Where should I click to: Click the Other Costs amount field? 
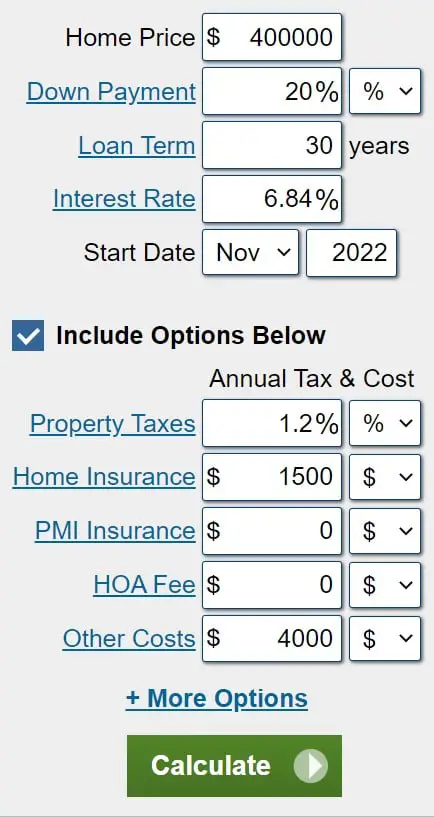point(272,638)
